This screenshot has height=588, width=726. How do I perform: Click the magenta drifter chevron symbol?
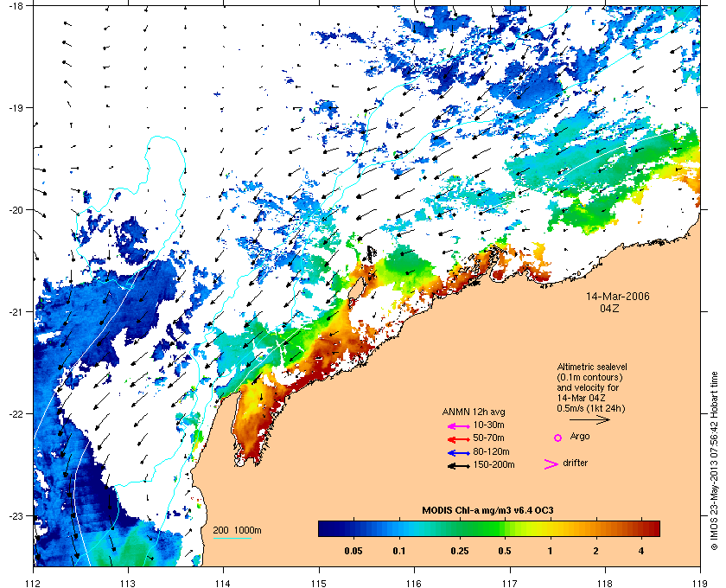point(551,464)
